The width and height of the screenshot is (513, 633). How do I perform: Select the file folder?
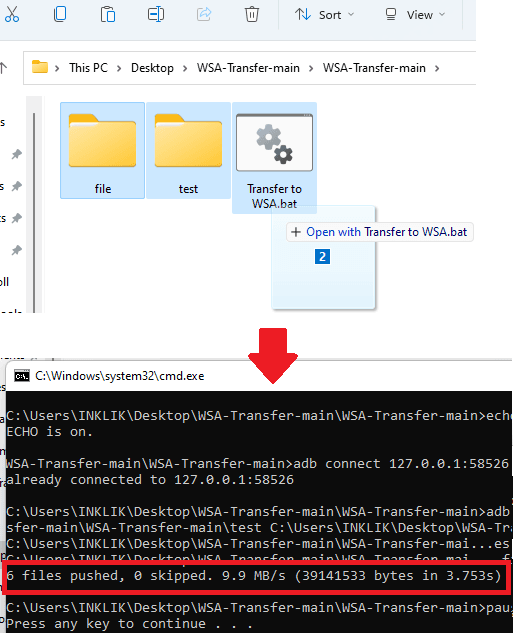pos(103,151)
